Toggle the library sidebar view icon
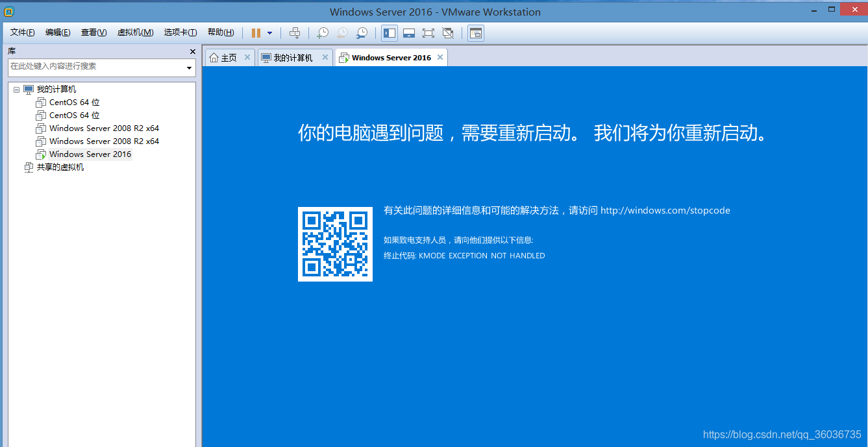 390,32
